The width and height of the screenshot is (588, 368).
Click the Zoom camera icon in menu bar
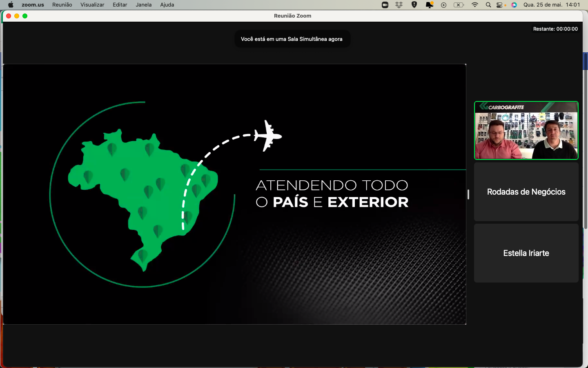tap(385, 5)
